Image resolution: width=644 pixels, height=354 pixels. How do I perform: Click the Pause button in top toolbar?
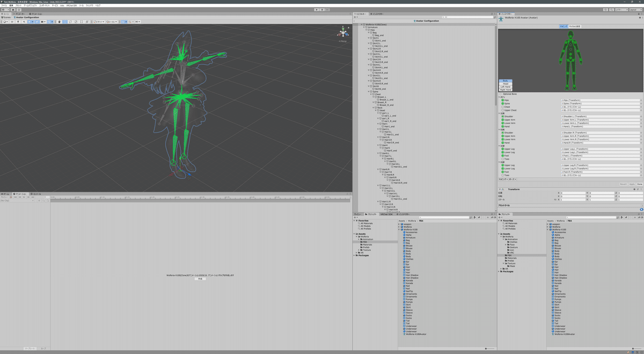322,10
